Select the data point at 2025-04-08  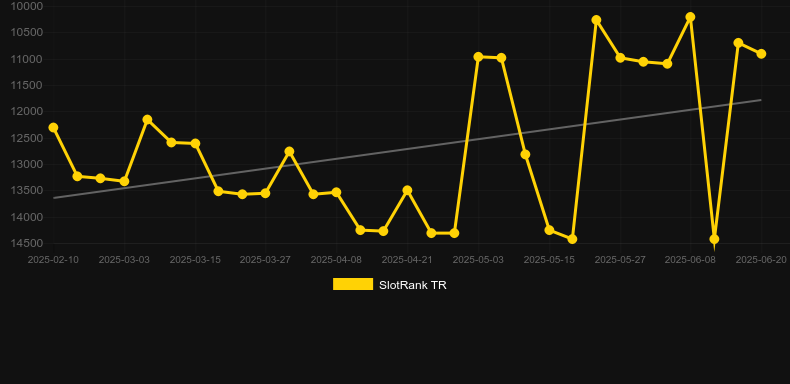[x=336, y=192]
